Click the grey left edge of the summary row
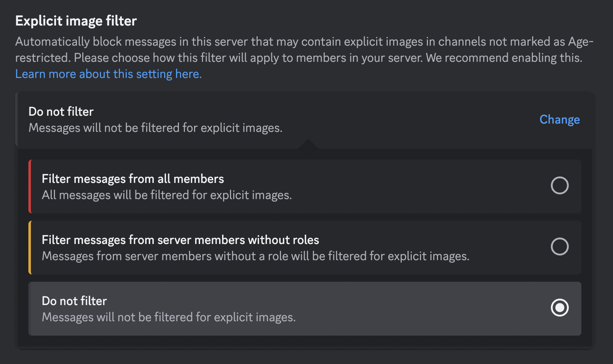 click(17, 119)
